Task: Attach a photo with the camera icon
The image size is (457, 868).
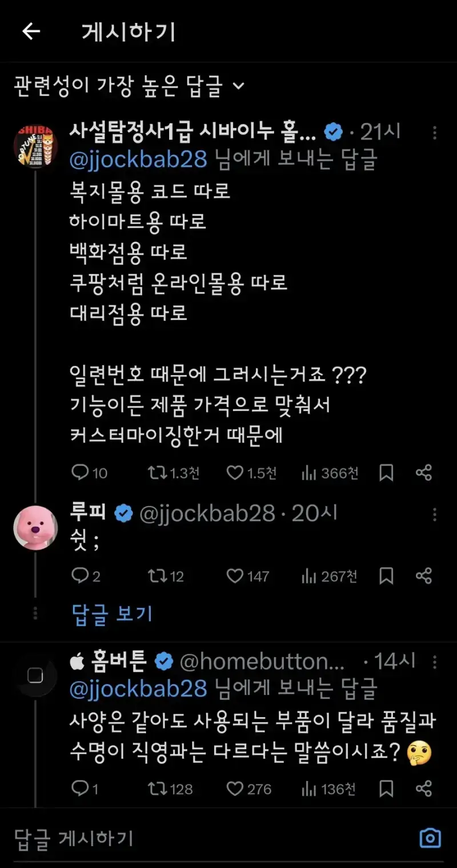Action: point(430,838)
